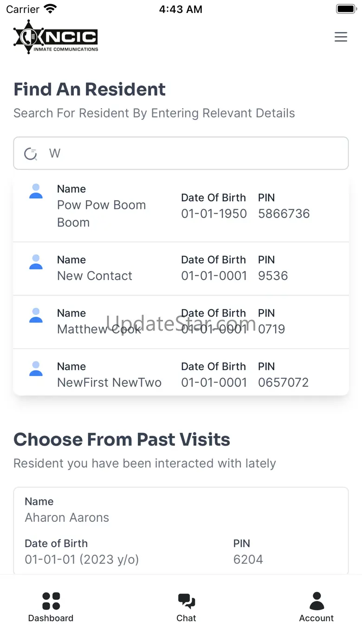Image resolution: width=362 pixels, height=644 pixels.
Task: Tap PIN 6204 on Aharon Aarons card
Action: tap(248, 559)
